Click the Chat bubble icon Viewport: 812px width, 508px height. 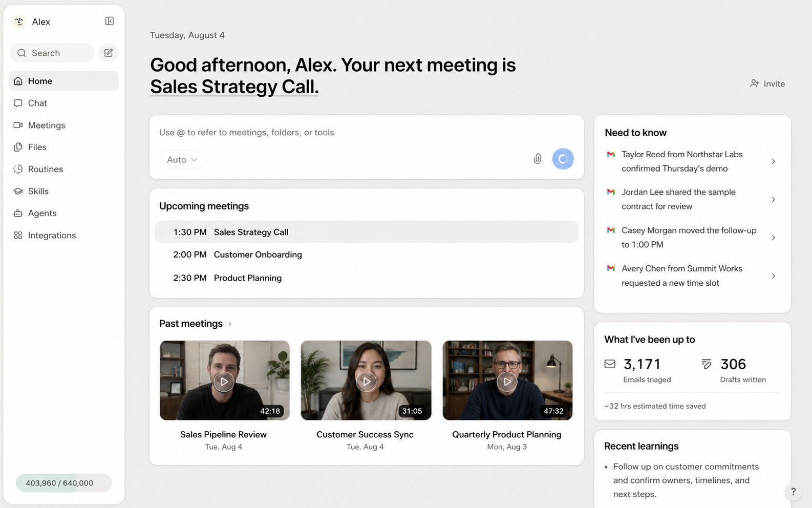click(18, 103)
